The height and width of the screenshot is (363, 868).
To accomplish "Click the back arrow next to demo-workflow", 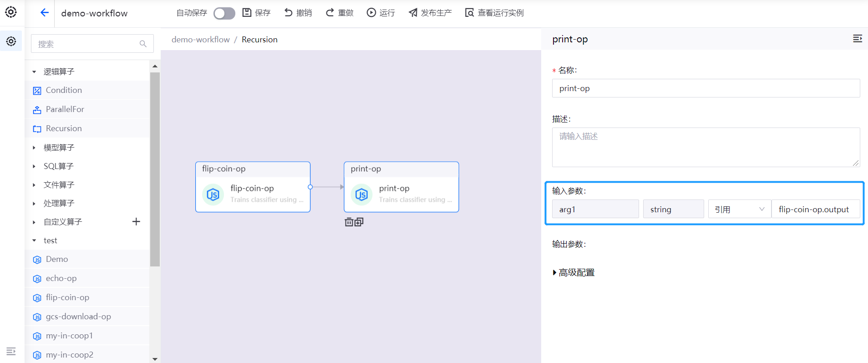I will (x=44, y=13).
